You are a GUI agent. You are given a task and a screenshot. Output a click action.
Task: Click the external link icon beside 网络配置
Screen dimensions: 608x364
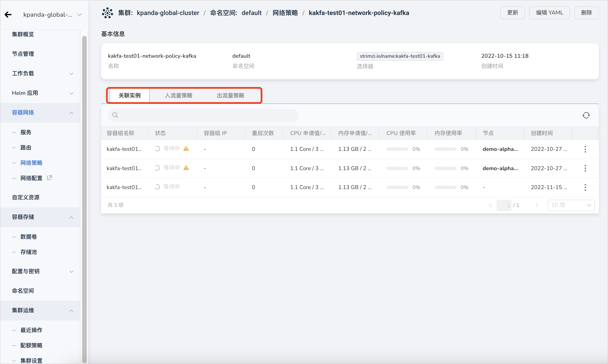49,178
